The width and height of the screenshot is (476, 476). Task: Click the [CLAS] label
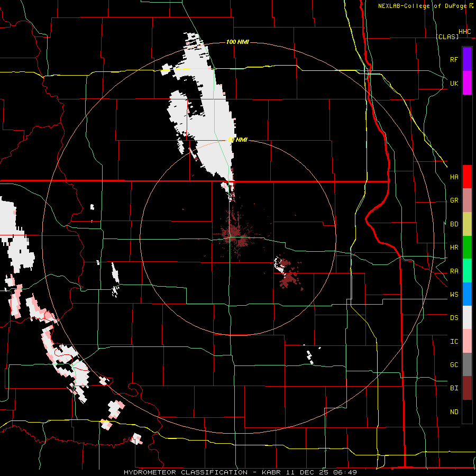[447, 36]
